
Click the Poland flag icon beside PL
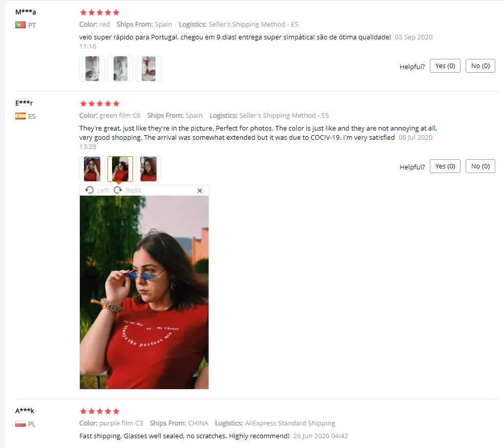(x=20, y=424)
